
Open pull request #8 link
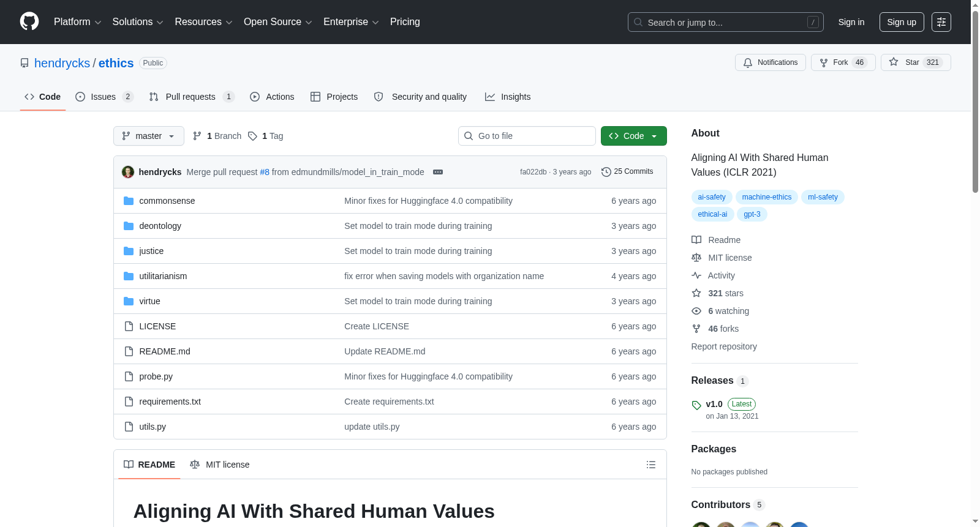[265, 172]
